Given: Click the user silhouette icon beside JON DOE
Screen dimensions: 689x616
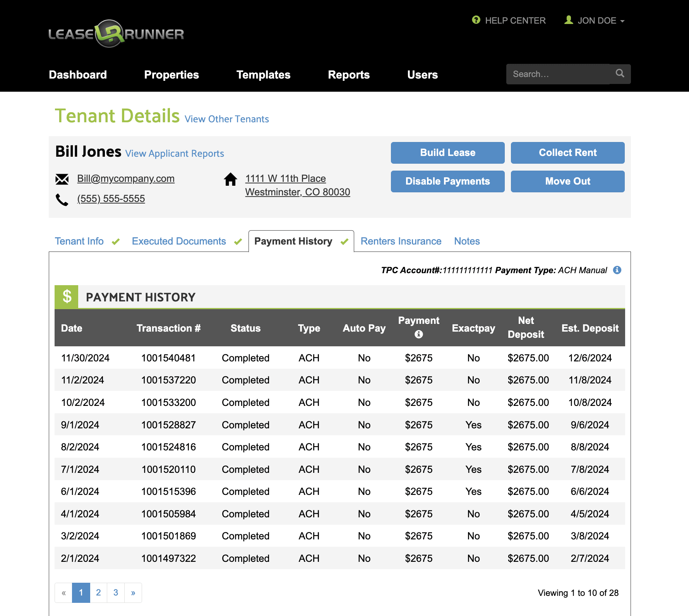Looking at the screenshot, I should (568, 21).
